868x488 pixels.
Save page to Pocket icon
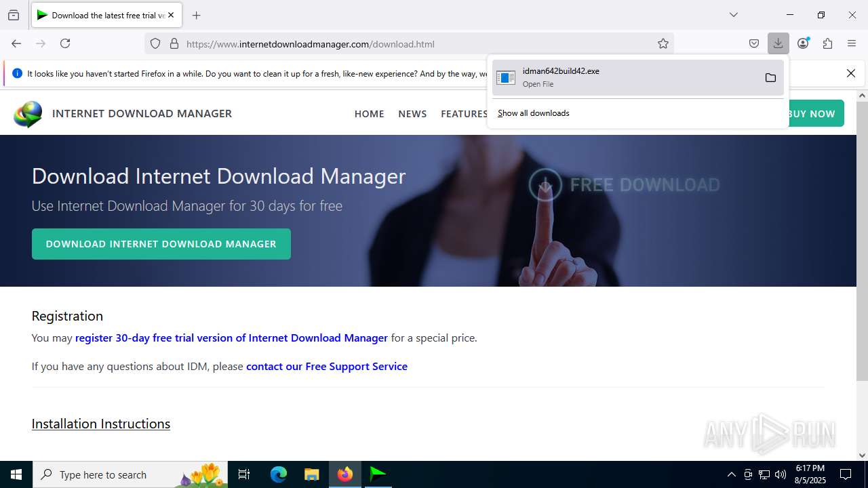click(x=754, y=43)
